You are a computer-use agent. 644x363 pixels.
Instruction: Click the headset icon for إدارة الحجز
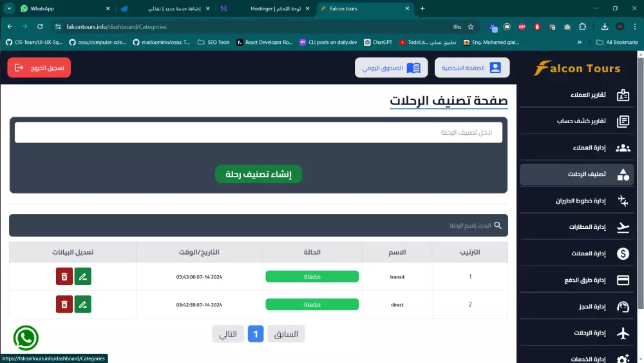point(623,307)
